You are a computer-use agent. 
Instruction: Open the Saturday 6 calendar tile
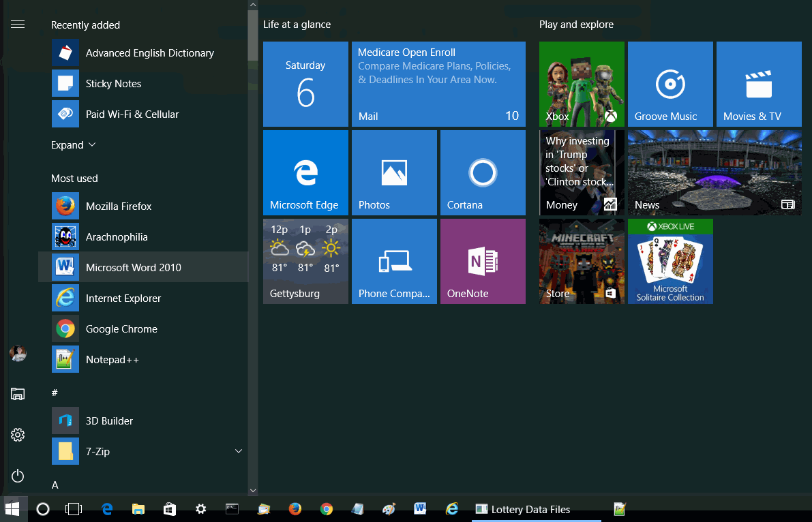[x=305, y=84]
